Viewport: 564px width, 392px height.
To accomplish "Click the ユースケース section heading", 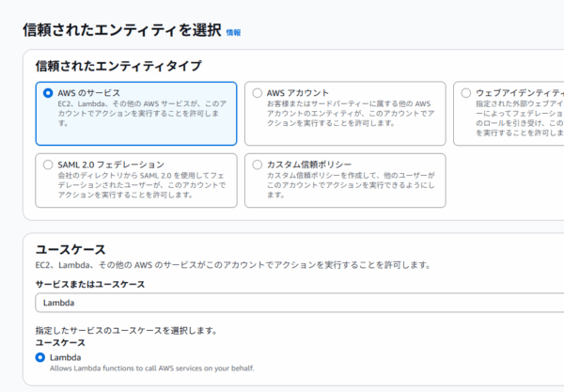I will [x=70, y=249].
